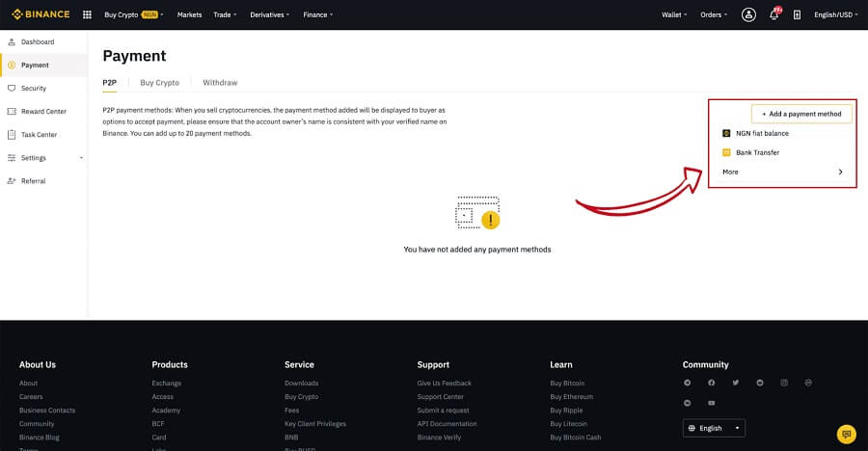The width and height of the screenshot is (868, 451).
Task: Open the Support Center footer link
Action: click(441, 397)
